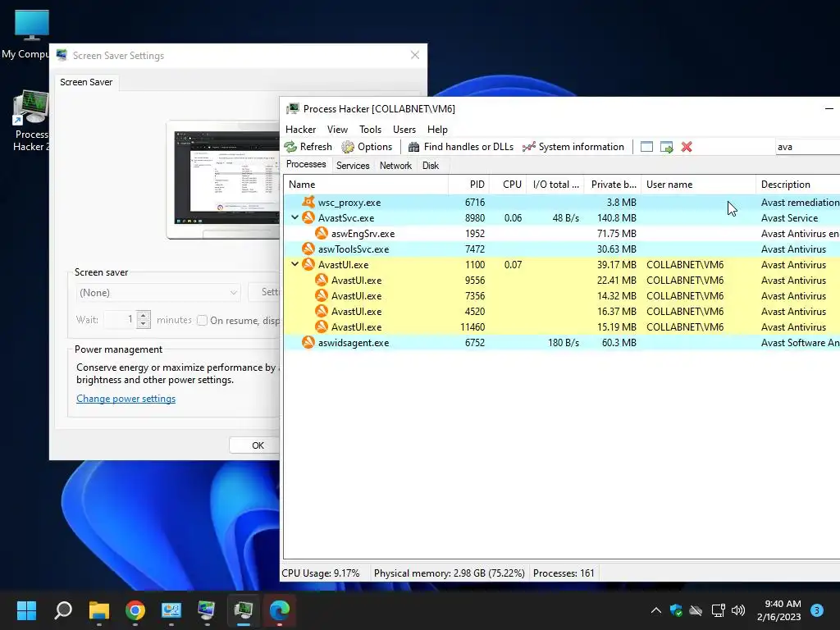Screen dimensions: 840x630
Task: Open the clock showing 9:40 AM
Action: (x=779, y=610)
